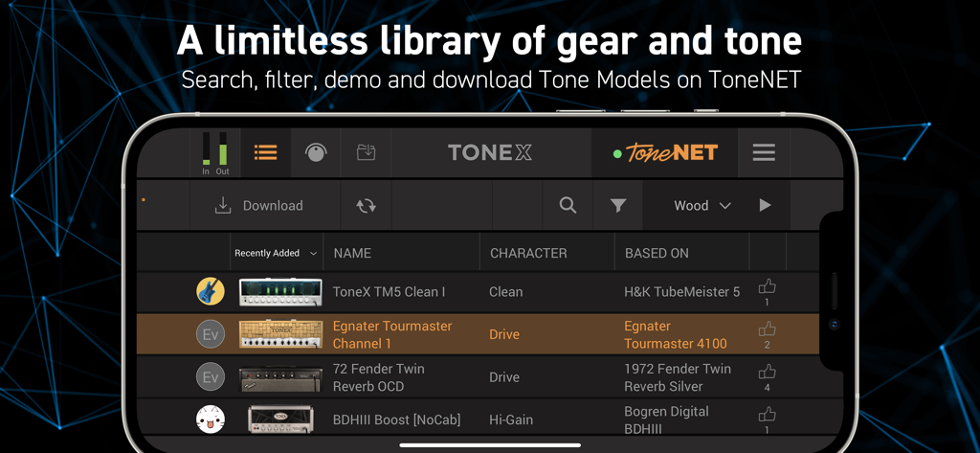Image resolution: width=980 pixels, height=453 pixels.
Task: Click the refresh sync arrows icon
Action: 367,206
